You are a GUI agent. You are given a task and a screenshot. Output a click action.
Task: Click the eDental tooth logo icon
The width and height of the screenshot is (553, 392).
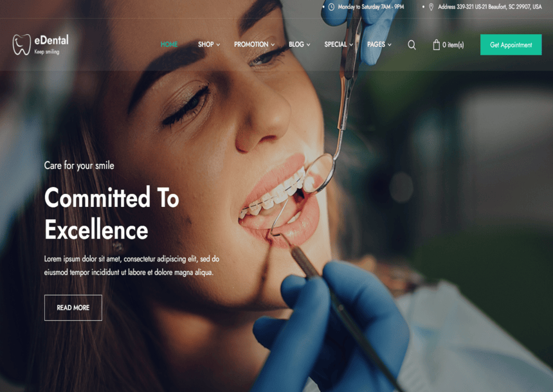tap(21, 44)
